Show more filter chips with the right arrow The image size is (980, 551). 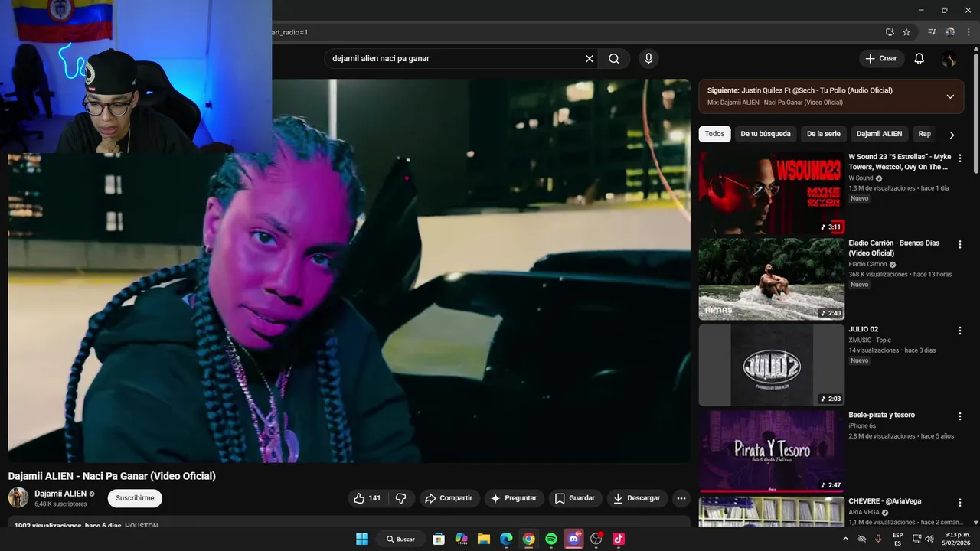(952, 135)
